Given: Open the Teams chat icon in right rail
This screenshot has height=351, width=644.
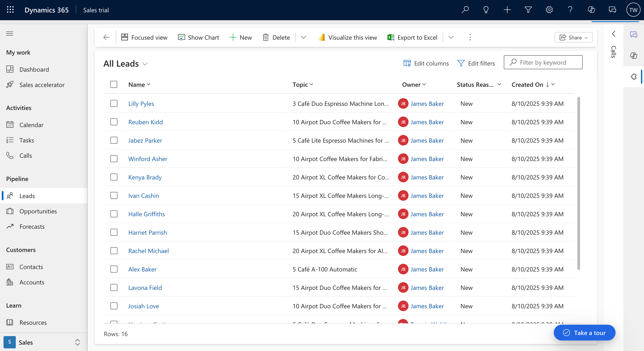Looking at the screenshot, I should (x=633, y=34).
